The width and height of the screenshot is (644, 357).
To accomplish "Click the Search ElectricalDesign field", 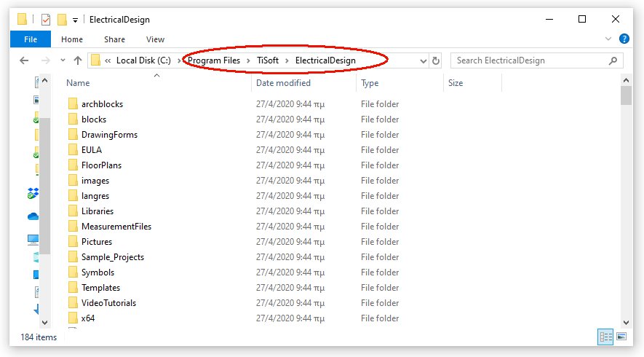I will (531, 60).
